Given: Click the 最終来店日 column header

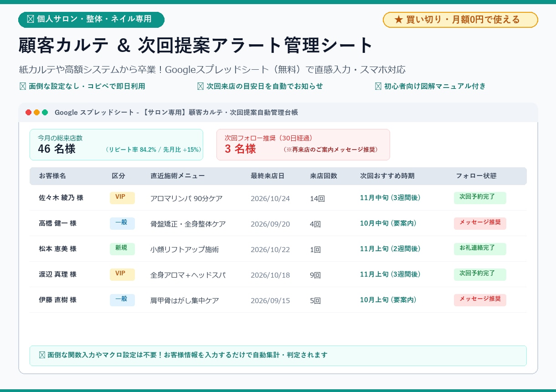Looking at the screenshot, I should click(x=268, y=176).
